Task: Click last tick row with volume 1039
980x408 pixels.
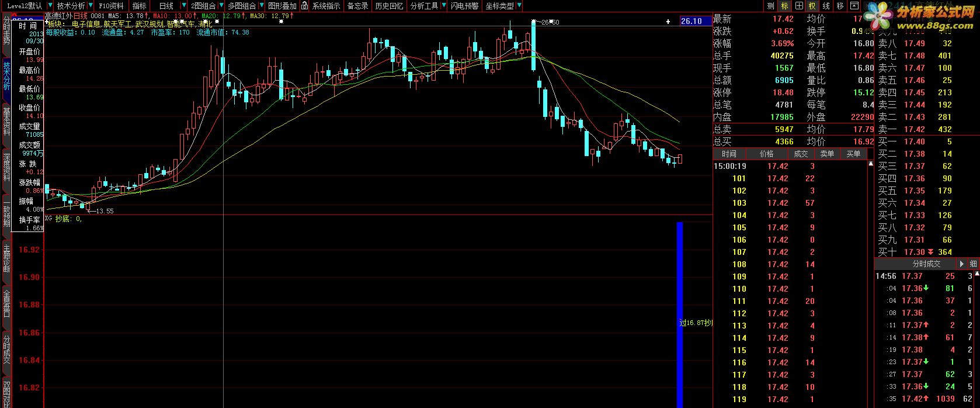Action: (x=924, y=399)
